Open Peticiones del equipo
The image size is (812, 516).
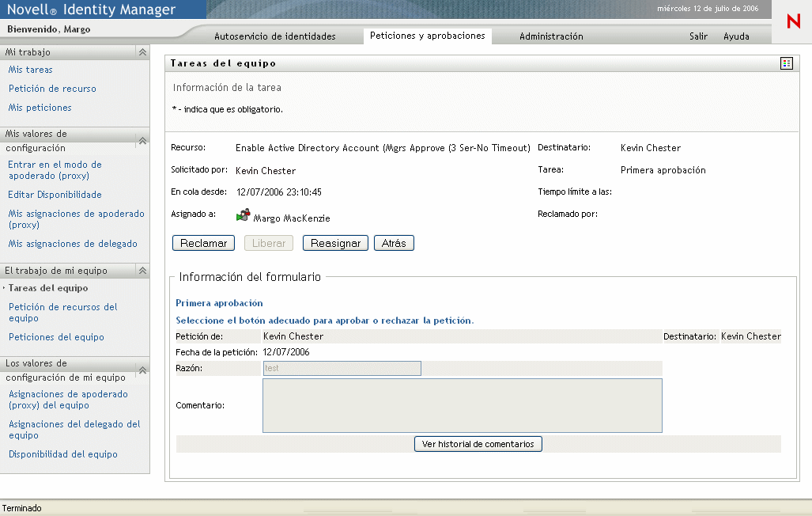[56, 337]
